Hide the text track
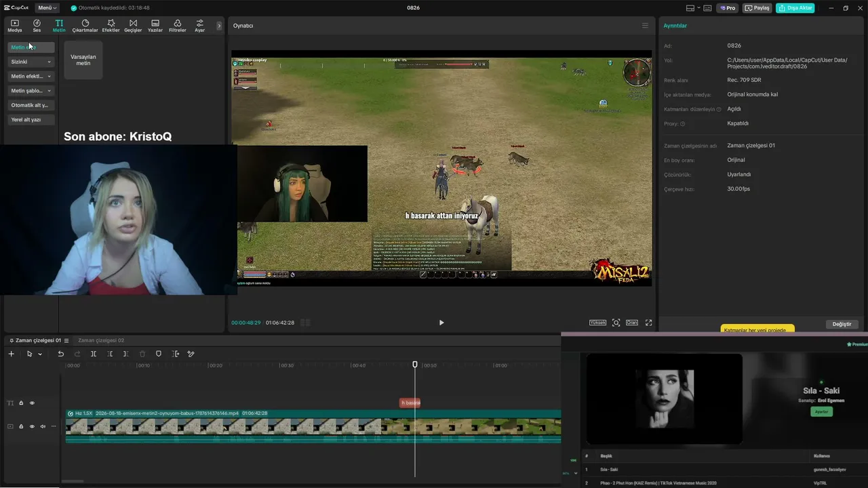This screenshot has width=868, height=488. click(32, 403)
